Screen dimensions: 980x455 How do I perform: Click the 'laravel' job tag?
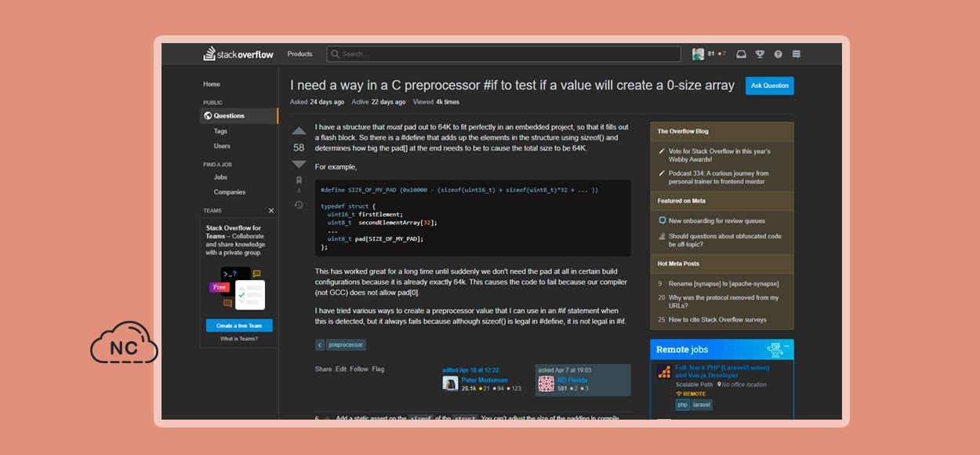702,405
